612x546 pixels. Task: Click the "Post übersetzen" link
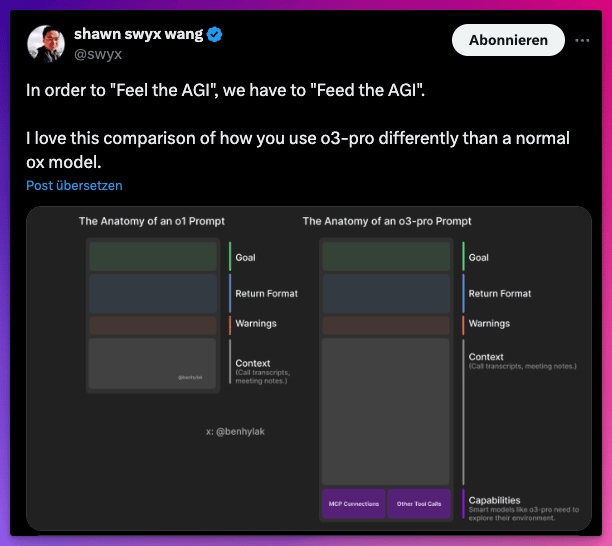(x=74, y=186)
